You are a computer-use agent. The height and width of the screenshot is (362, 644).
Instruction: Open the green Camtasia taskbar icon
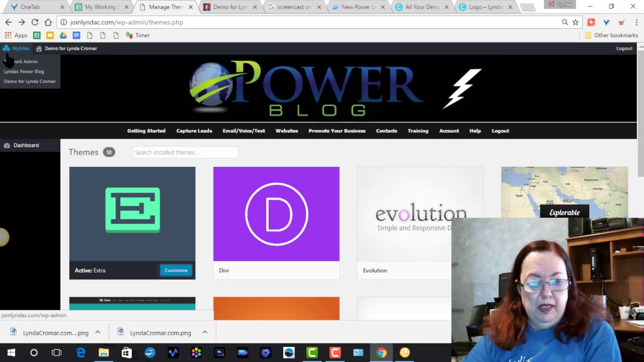pos(312,352)
